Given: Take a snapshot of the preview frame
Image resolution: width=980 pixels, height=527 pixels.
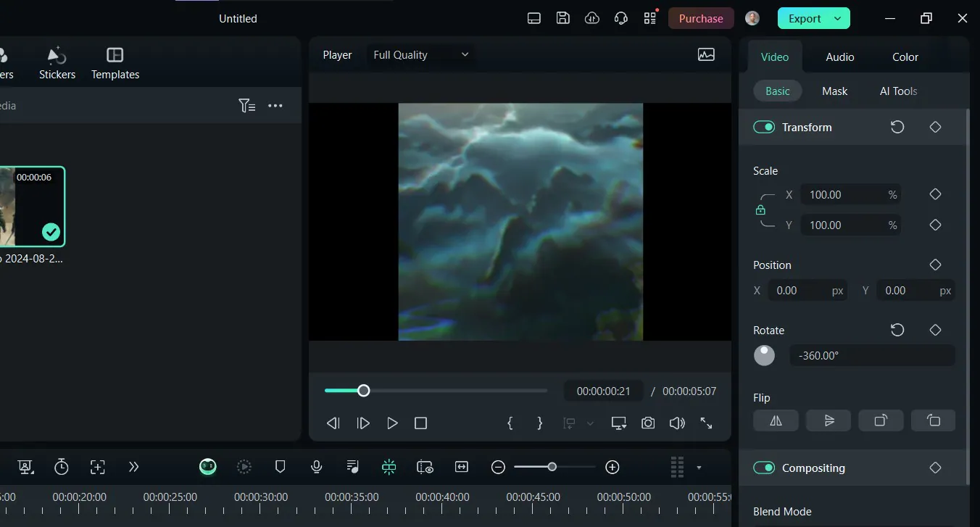Looking at the screenshot, I should click(648, 423).
